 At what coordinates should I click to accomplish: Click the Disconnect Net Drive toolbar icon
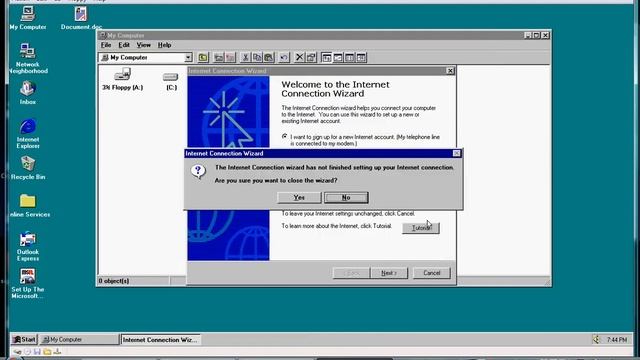pyautogui.click(x=230, y=58)
